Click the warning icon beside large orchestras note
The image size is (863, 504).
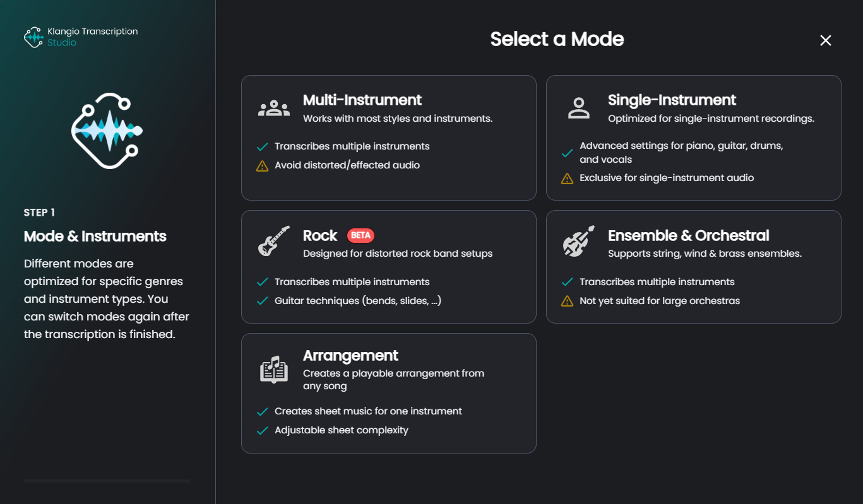(x=568, y=301)
